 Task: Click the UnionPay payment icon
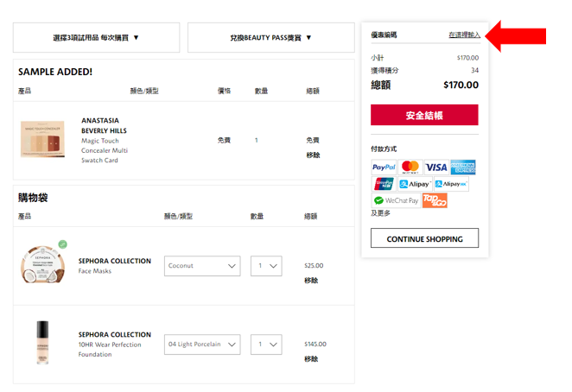point(384,184)
